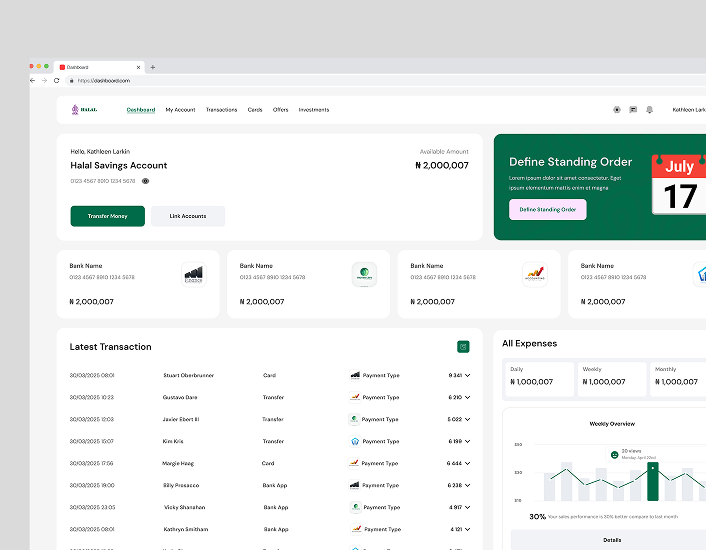Expand the Gustavo Dare transaction row chevron

point(467,397)
